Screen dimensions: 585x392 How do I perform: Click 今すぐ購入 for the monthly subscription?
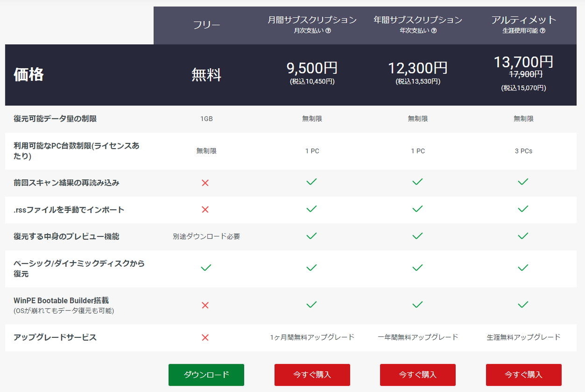pos(312,375)
